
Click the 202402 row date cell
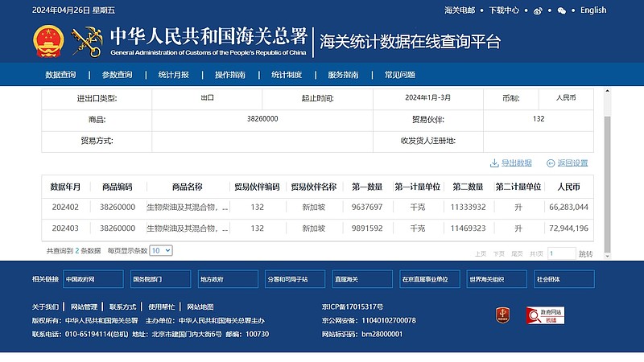65,208
